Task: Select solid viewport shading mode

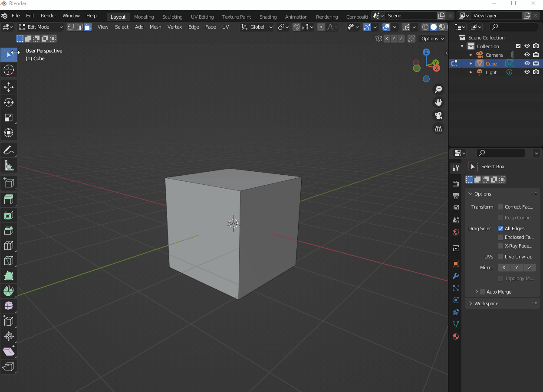Action: pos(434,27)
